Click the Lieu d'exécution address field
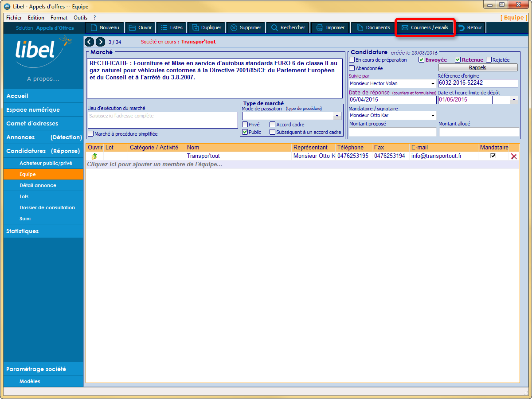The image size is (532, 399). click(163, 120)
